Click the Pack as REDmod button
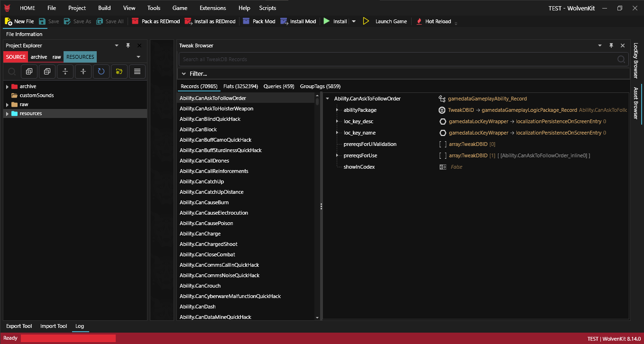644x344 pixels. pos(156,21)
